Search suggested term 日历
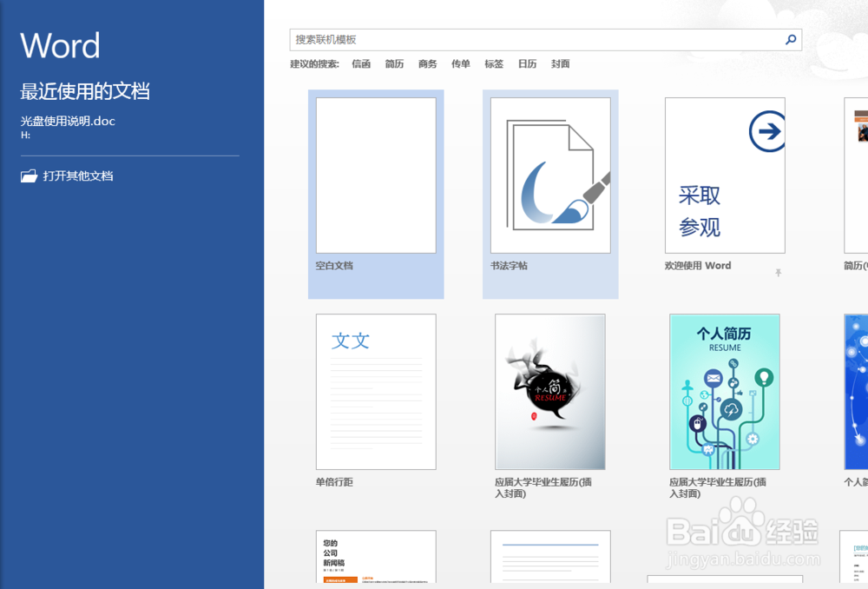 coord(527,63)
